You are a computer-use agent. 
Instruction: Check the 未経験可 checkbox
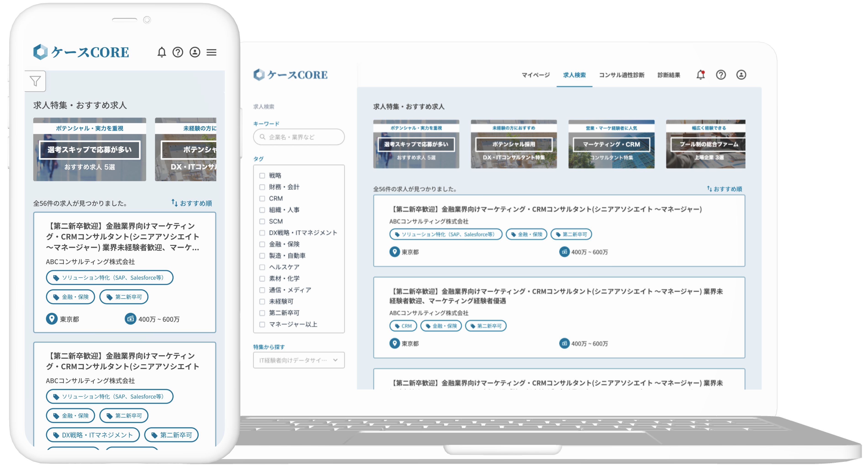pos(262,302)
